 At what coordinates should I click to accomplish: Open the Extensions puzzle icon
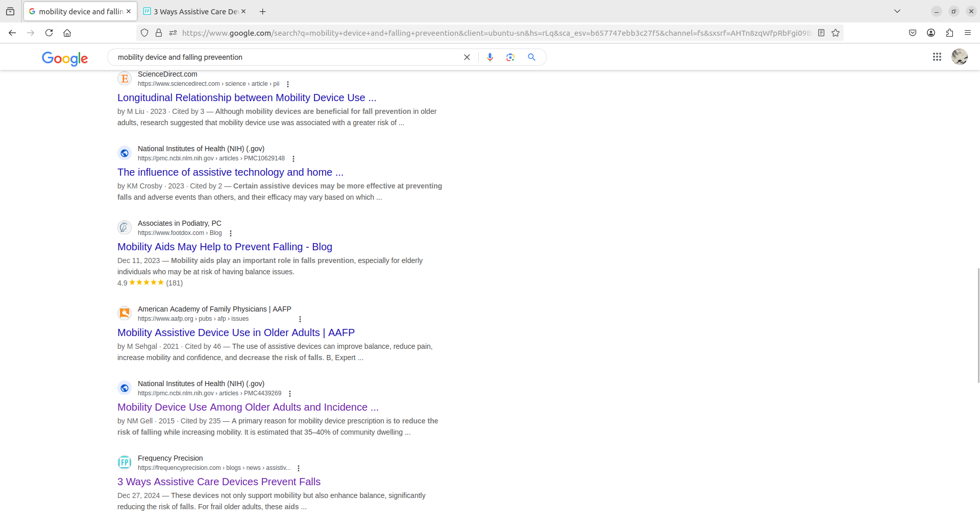pyautogui.click(x=949, y=33)
